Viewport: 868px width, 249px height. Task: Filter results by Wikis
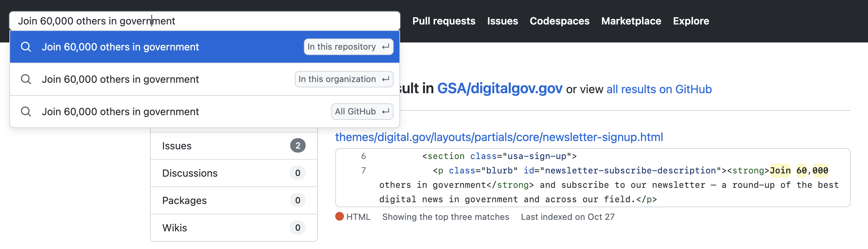click(x=234, y=228)
